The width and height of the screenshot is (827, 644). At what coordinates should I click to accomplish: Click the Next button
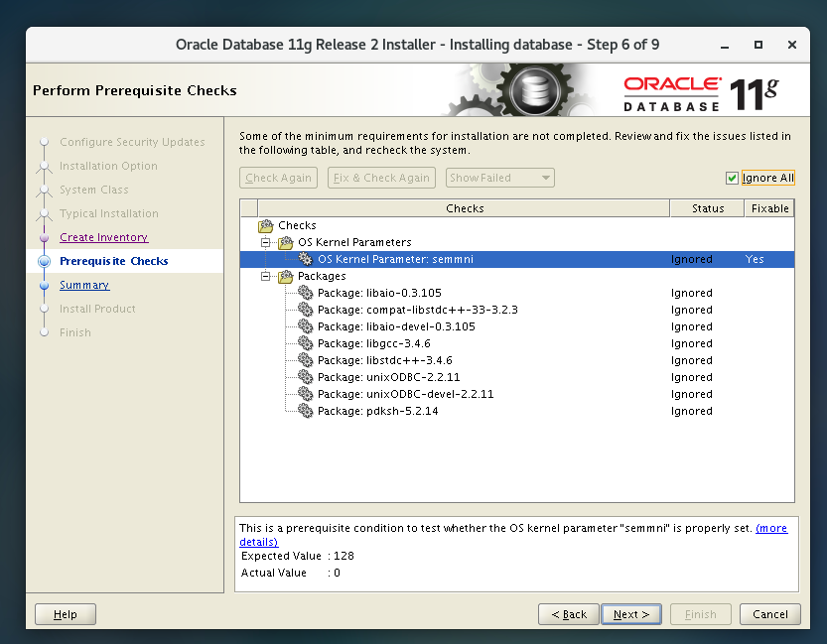(x=631, y=614)
